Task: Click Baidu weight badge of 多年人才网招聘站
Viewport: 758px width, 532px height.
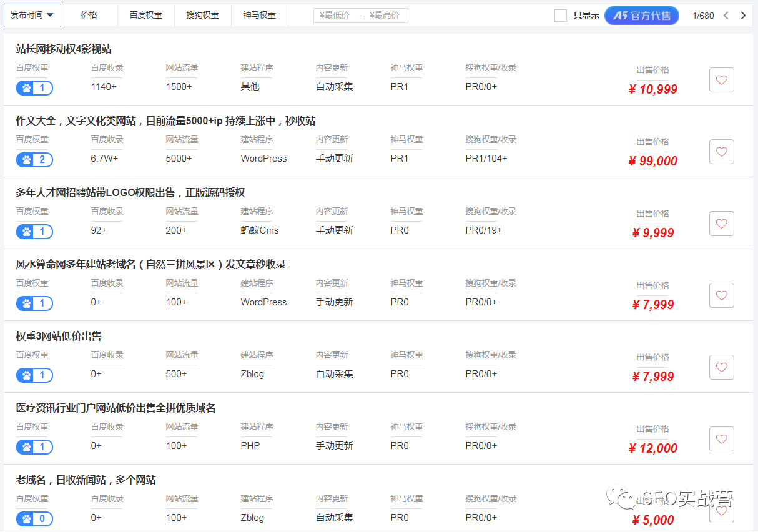Action: click(34, 232)
